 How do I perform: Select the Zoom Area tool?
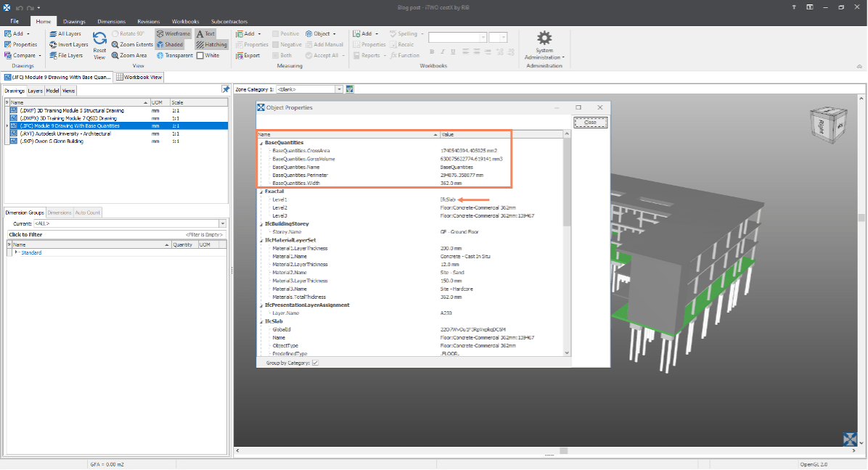pos(129,56)
